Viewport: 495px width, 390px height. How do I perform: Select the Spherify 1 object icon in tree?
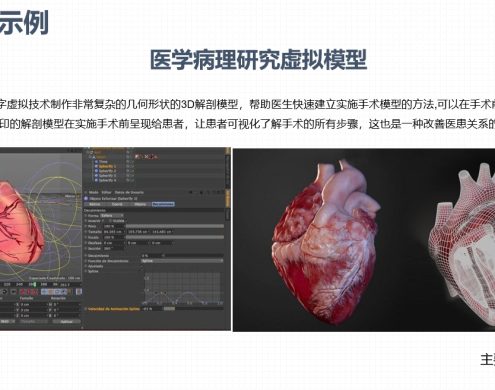(x=96, y=166)
